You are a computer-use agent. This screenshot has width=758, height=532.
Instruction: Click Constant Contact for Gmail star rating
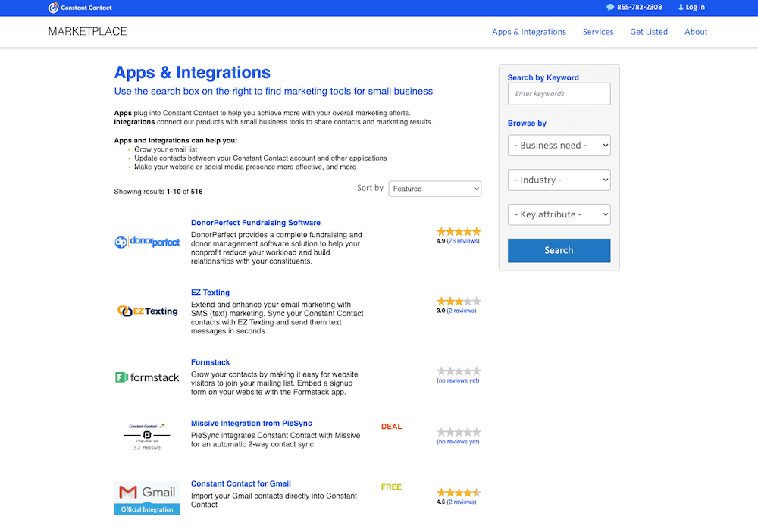459,493
